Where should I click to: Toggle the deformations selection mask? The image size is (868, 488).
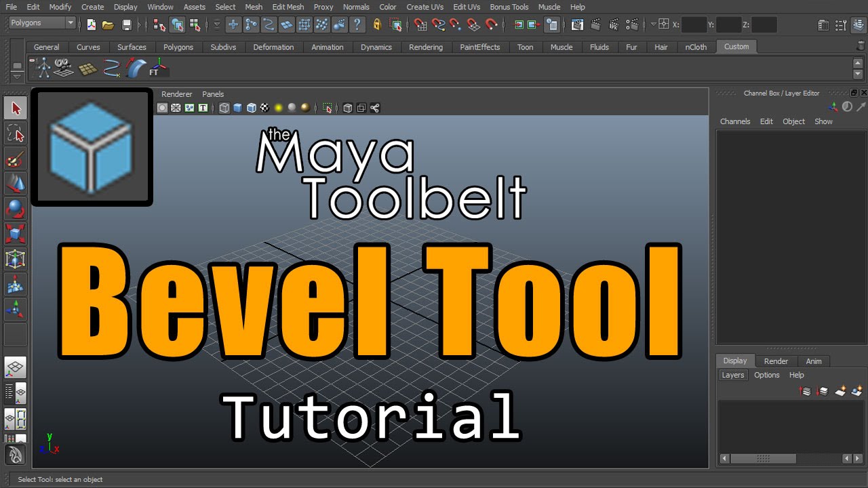tap(304, 25)
